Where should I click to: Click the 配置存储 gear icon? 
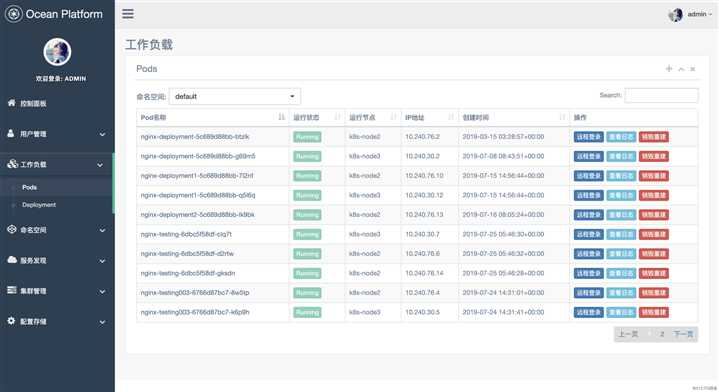11,321
